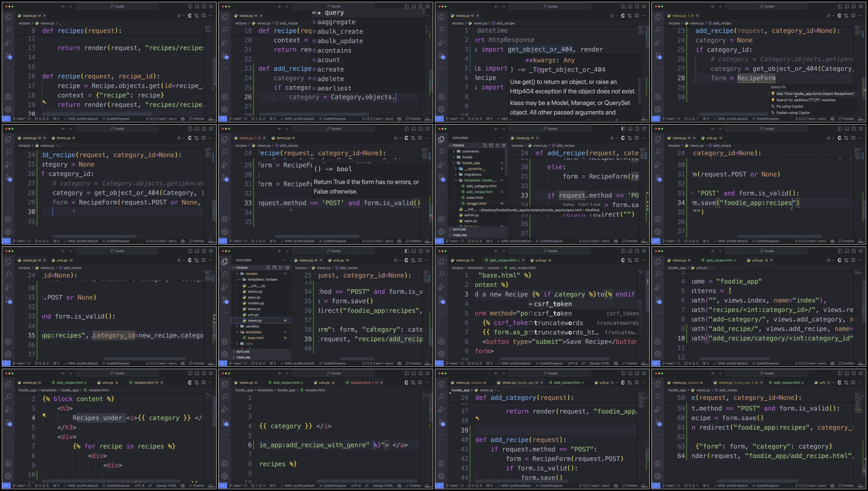Open Run and Debug in query suggestions window

pos(225,43)
